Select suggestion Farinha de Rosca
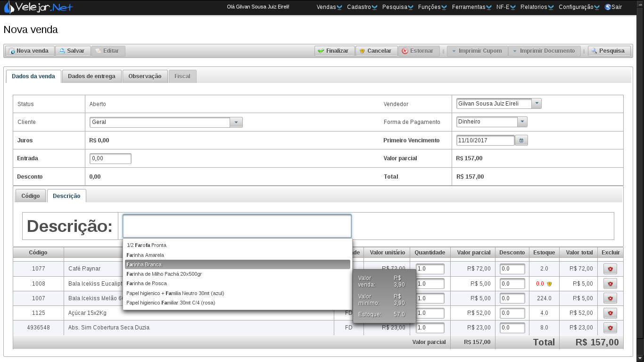This screenshot has width=644, height=362. 237,283
